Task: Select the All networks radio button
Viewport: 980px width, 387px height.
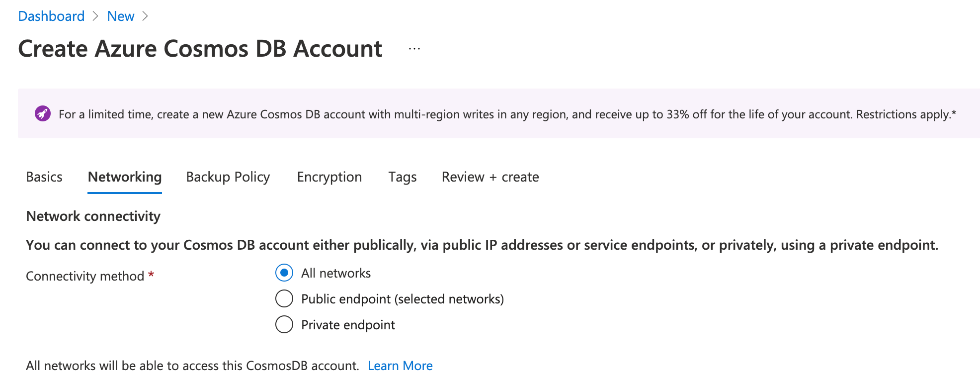Action: point(284,273)
